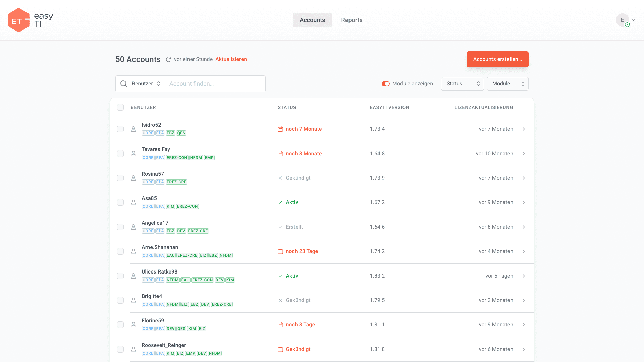Select the checkbox for Angelica17
644x362 pixels.
pyautogui.click(x=120, y=227)
